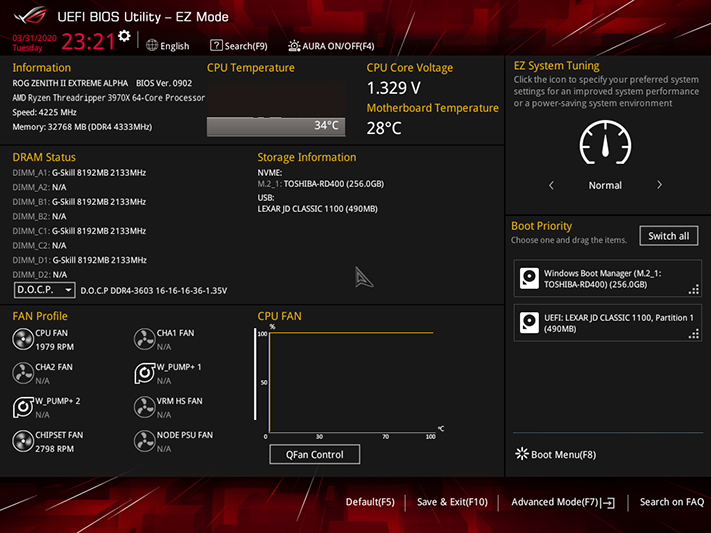Screen dimensions: 711x533
Task: Select the CHA1 FAN icon
Action: 144,339
